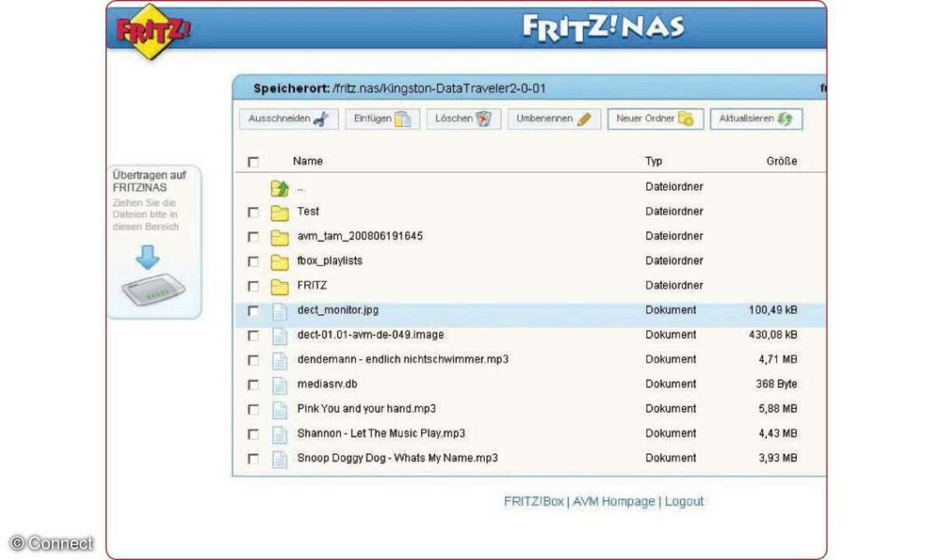Click the Größe column header
The height and width of the screenshot is (560, 934).
pos(781,161)
